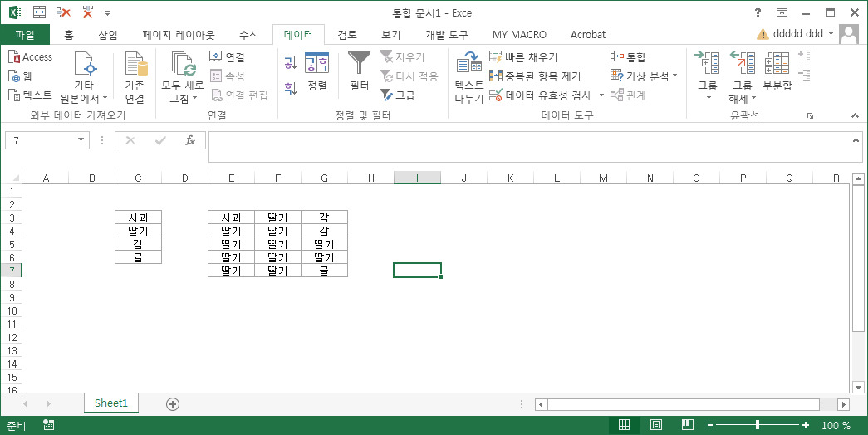Image resolution: width=868 pixels, height=435 pixels.
Task: Click the macro record status bar icon
Action: point(49,425)
